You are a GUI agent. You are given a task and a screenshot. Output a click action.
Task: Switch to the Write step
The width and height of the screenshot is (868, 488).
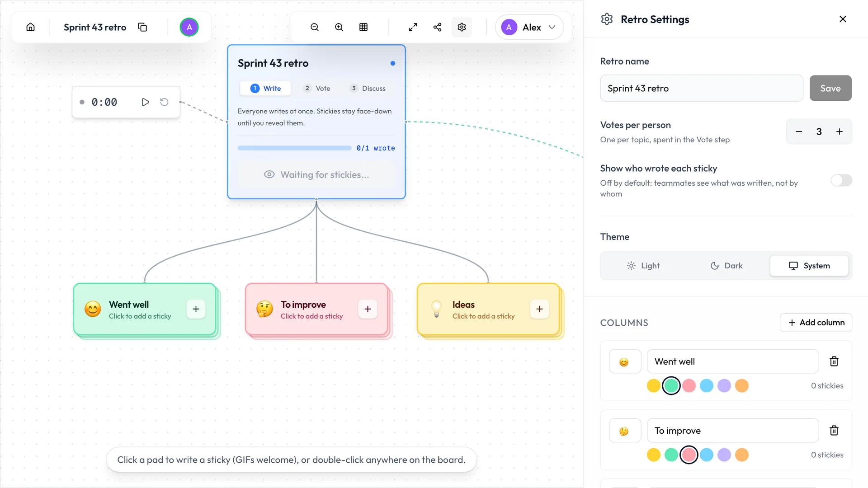point(266,89)
